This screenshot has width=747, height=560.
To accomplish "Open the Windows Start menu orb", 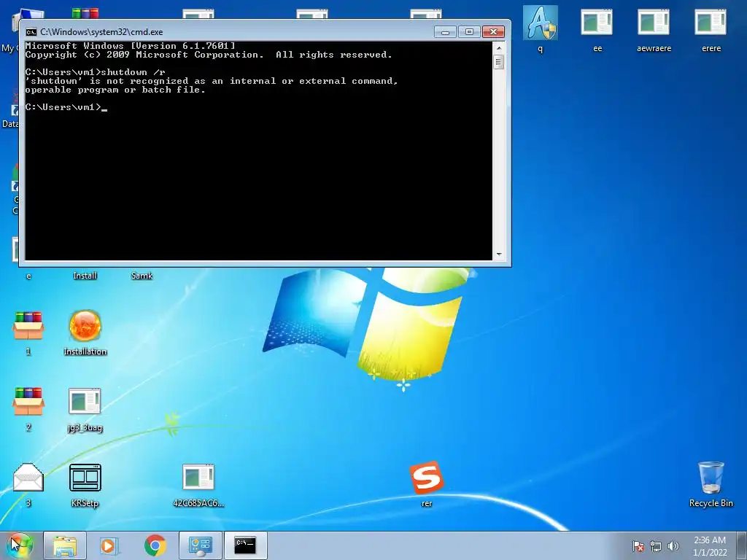I will coord(20,545).
